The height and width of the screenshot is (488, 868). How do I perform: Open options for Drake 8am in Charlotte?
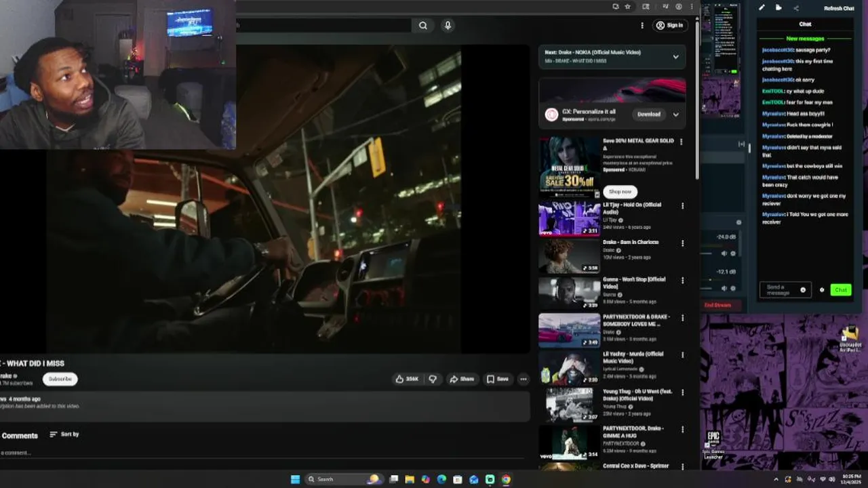point(682,243)
